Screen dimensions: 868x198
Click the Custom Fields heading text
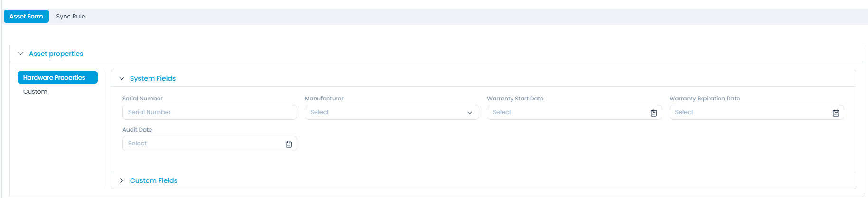(154, 180)
